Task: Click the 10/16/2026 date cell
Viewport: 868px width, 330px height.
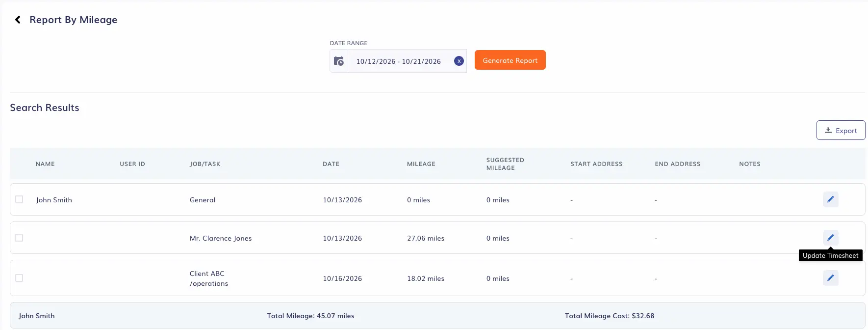Action: 342,278
